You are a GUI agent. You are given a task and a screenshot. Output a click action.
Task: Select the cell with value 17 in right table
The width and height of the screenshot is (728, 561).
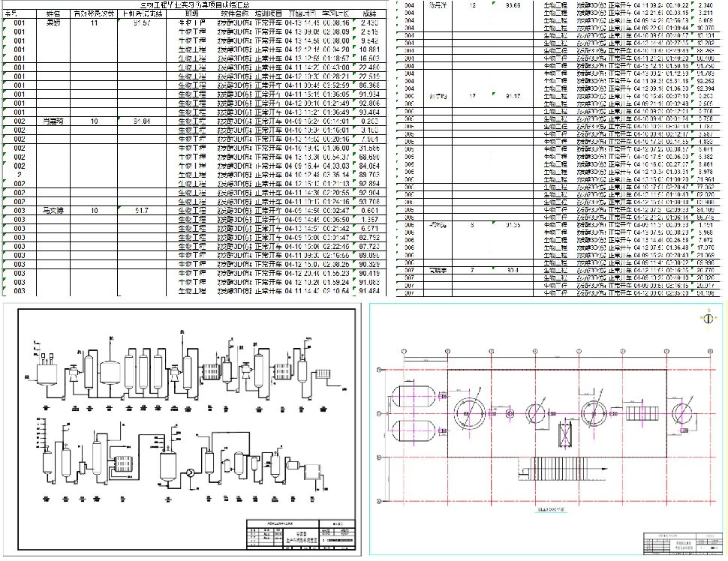[472, 96]
